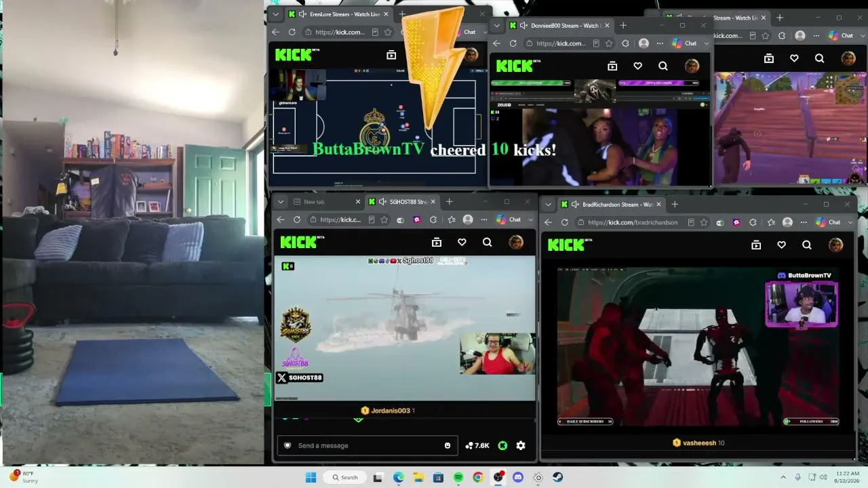Open new tab in SGhost88 window
Image resolution: width=868 pixels, height=488 pixels.
click(x=449, y=202)
